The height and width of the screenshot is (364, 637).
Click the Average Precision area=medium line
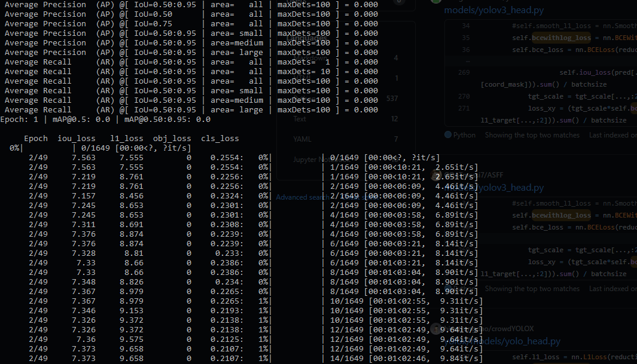191,43
